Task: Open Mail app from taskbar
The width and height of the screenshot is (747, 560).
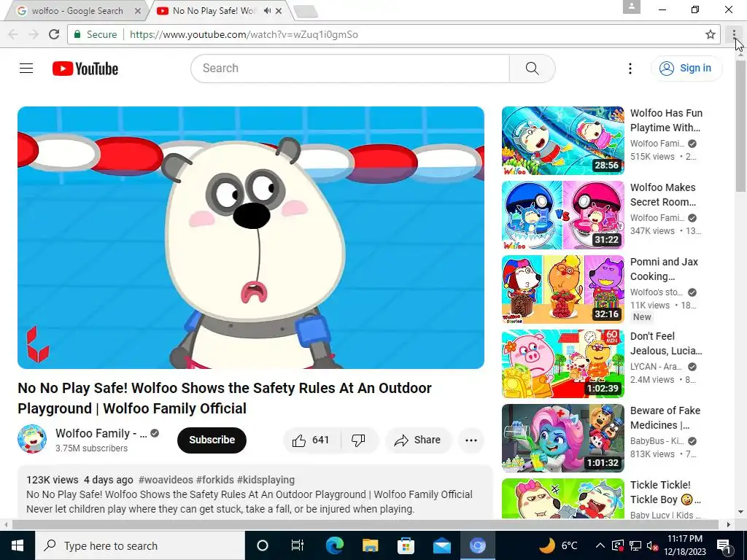Action: pyautogui.click(x=441, y=545)
